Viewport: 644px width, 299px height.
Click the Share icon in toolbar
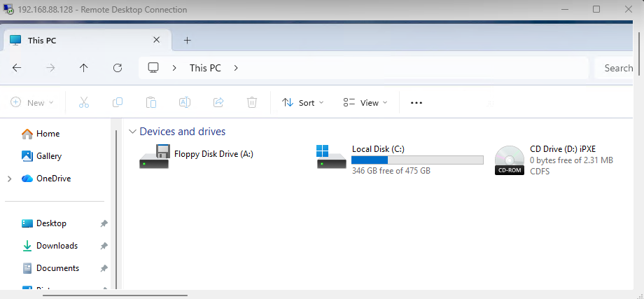[x=218, y=102]
